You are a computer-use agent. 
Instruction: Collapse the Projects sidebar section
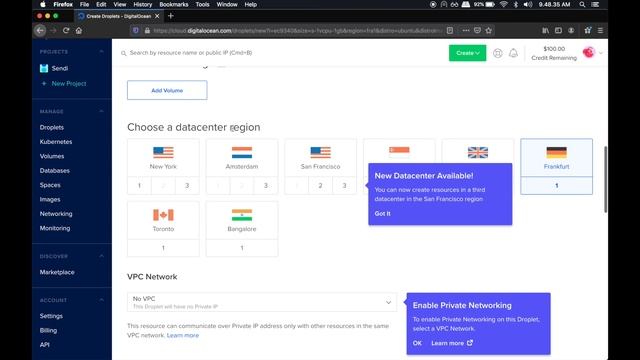coord(101,52)
